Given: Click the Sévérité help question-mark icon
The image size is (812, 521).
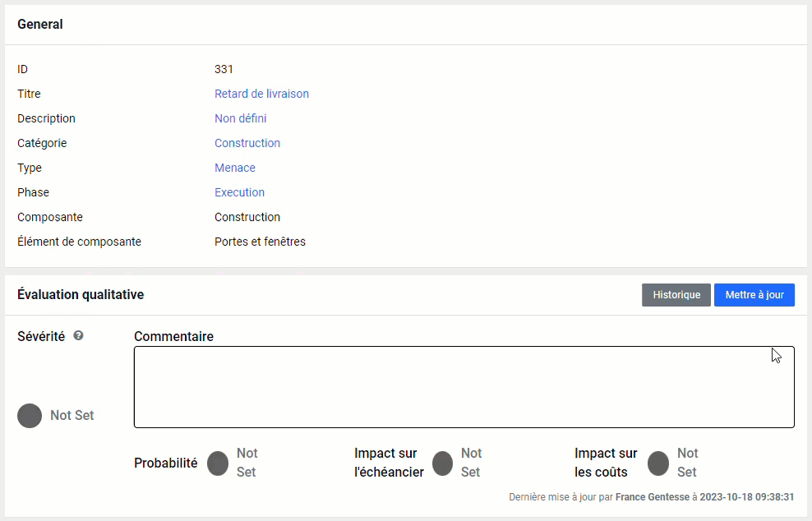Looking at the screenshot, I should tap(79, 336).
